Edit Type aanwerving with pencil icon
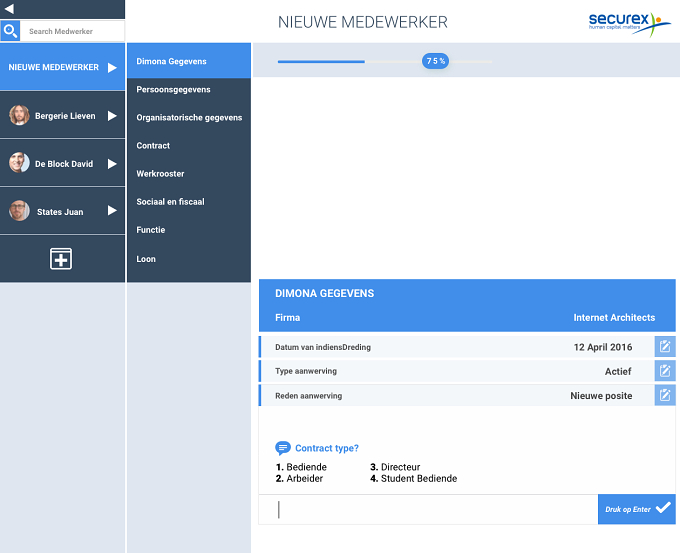The image size is (680, 553). (x=665, y=371)
